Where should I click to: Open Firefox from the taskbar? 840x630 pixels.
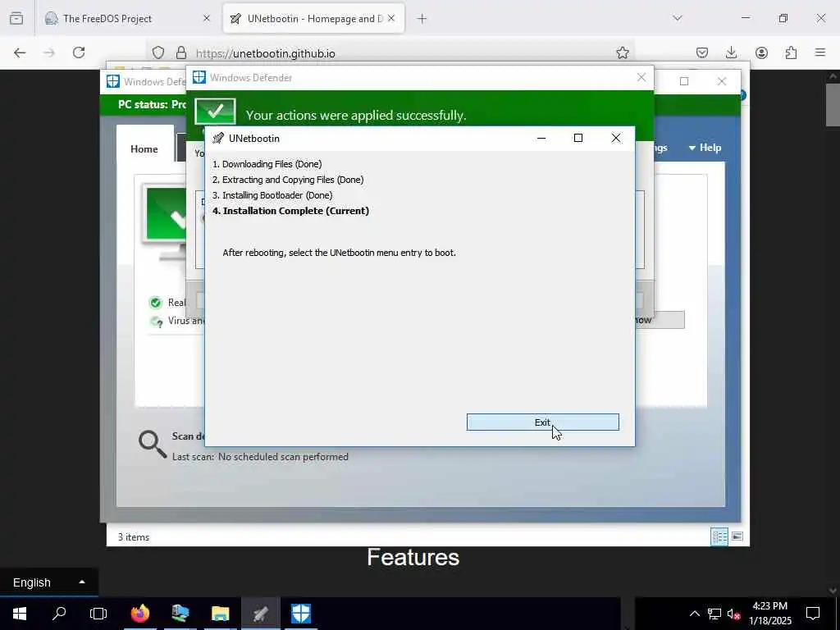[x=140, y=614]
